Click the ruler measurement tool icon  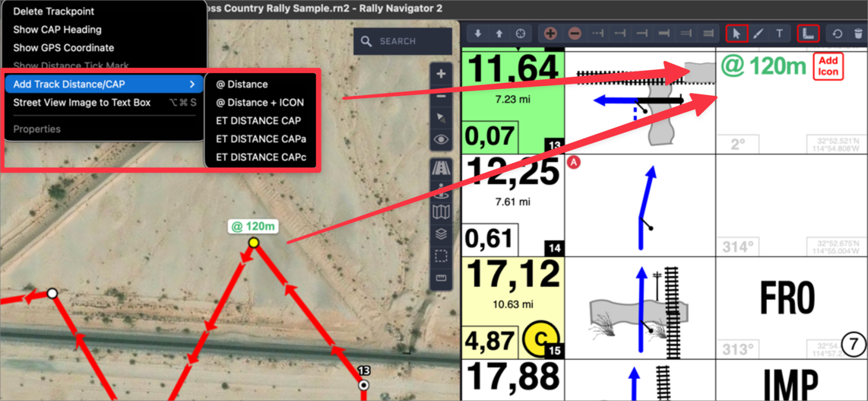coord(808,33)
